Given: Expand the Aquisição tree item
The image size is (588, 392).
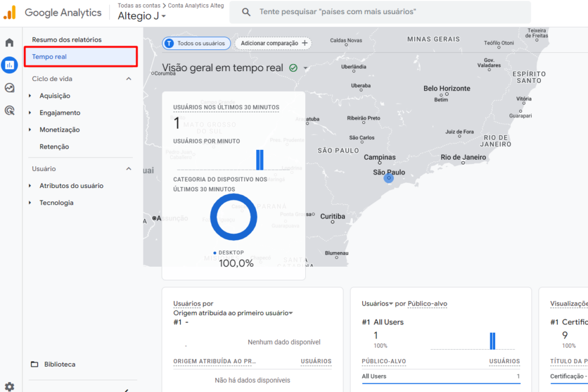Looking at the screenshot, I should click(x=30, y=96).
